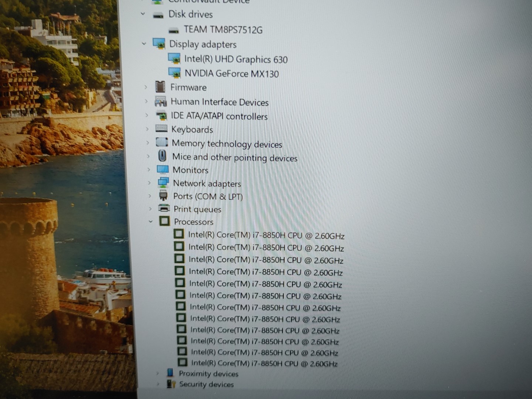Expand the Firmware node
The image size is (532, 399).
(146, 87)
